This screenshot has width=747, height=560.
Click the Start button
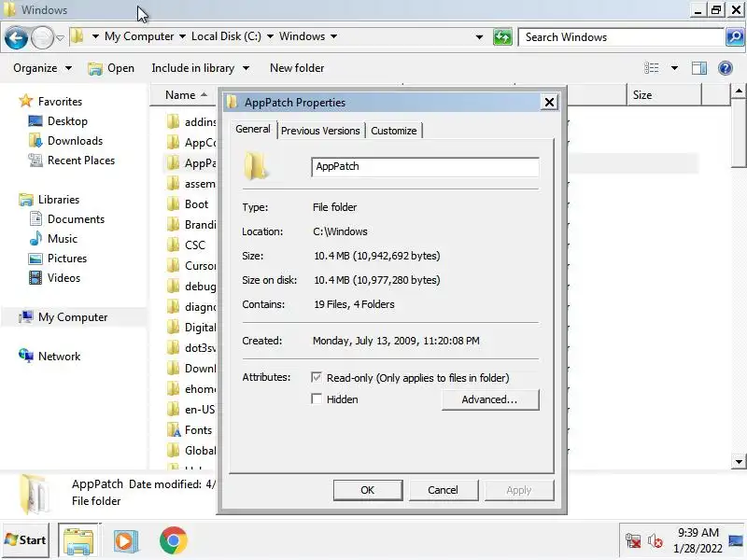26,540
